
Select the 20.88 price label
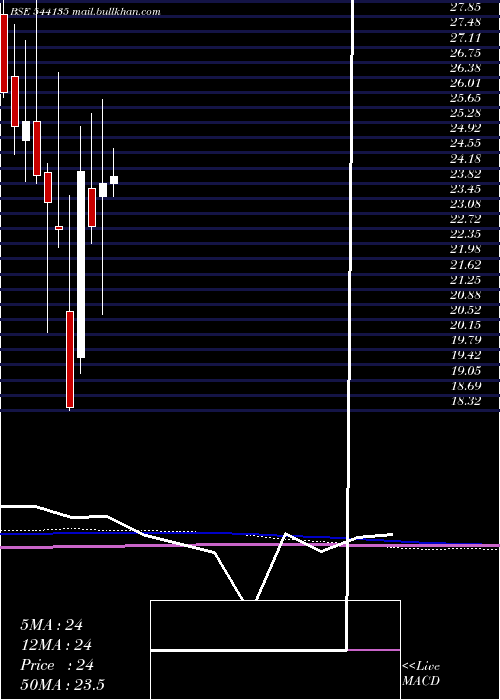pos(465,295)
